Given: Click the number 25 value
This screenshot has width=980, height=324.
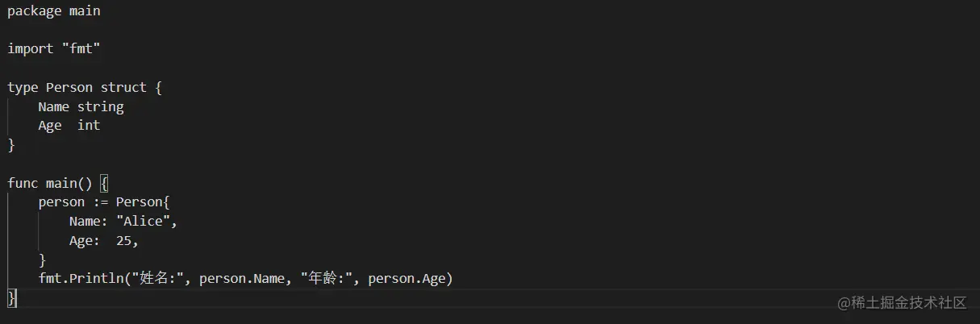Looking at the screenshot, I should pos(123,240).
